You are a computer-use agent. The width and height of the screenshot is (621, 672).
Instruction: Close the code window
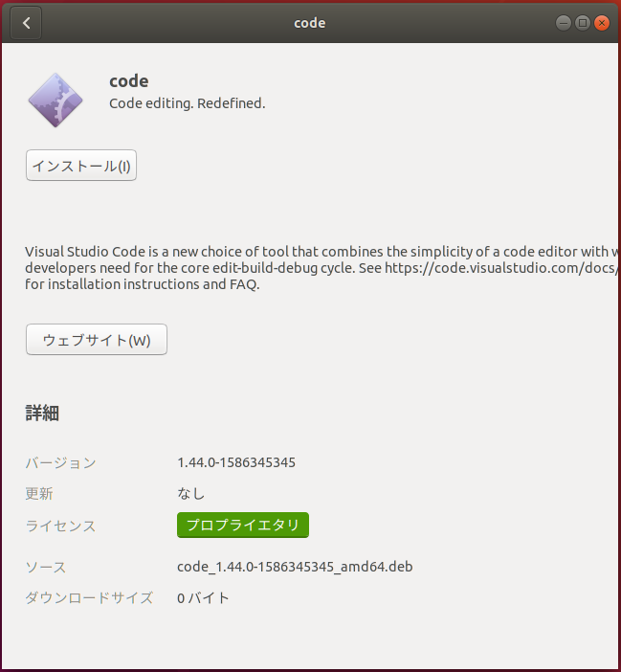click(x=602, y=23)
